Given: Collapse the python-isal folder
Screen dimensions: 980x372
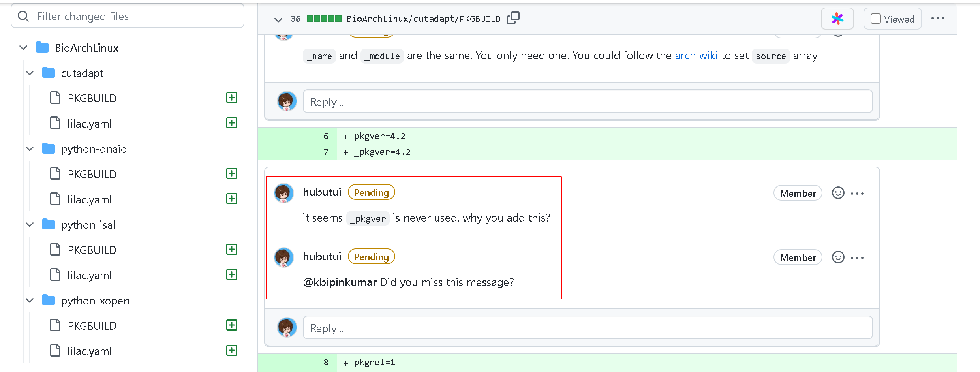Looking at the screenshot, I should [29, 224].
